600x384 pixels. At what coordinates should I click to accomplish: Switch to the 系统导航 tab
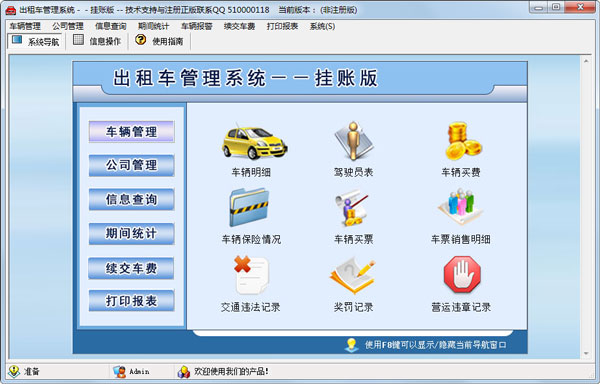[x=35, y=41]
